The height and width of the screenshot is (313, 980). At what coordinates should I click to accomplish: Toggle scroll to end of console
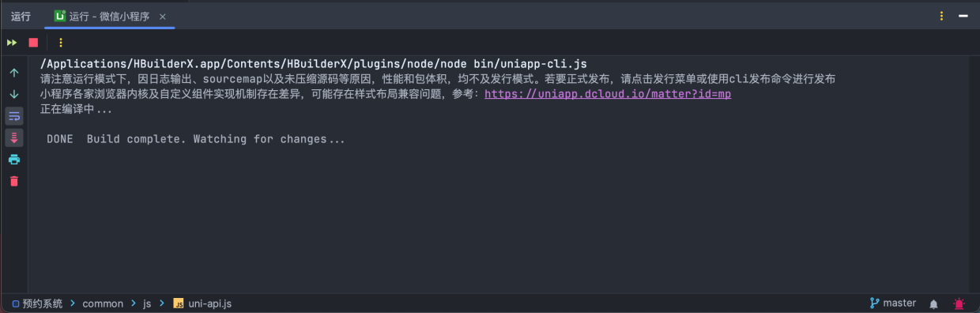14,138
